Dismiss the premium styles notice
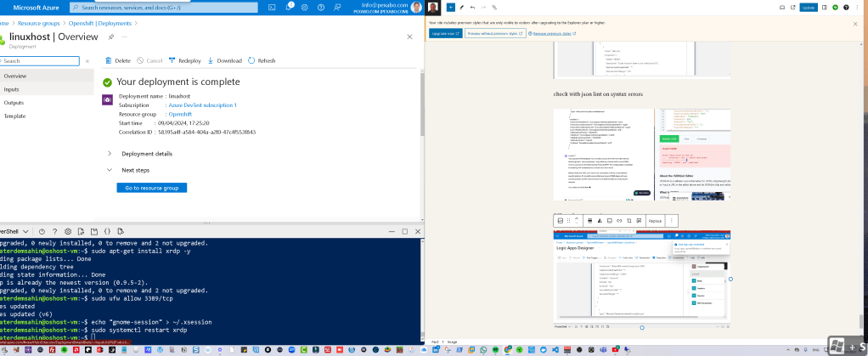Image resolution: width=868 pixels, height=356 pixels. (x=856, y=24)
